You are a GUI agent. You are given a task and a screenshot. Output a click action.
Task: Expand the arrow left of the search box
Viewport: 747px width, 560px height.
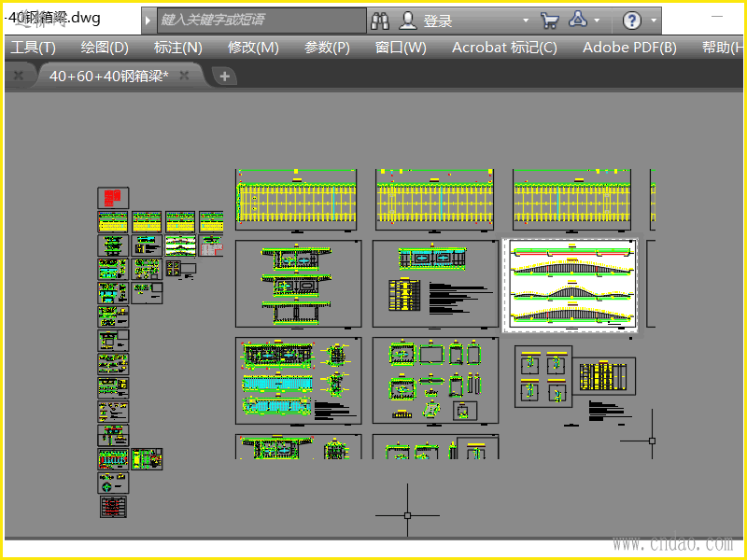pos(148,21)
